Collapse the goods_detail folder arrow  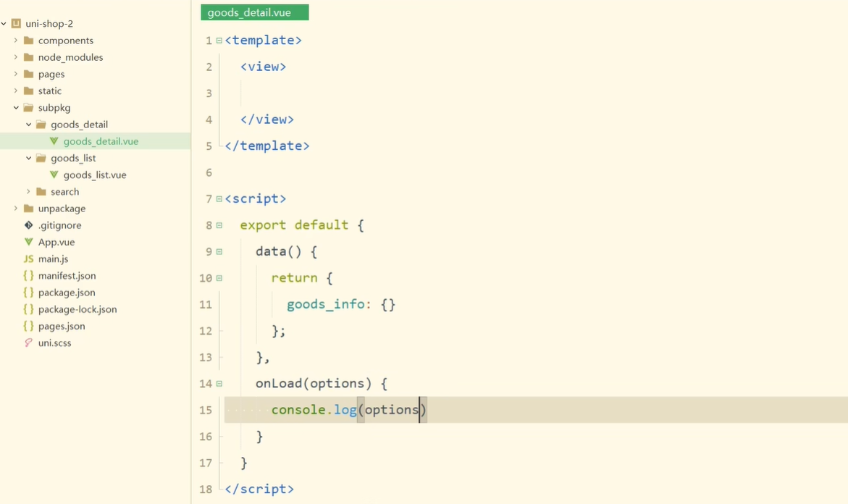[x=29, y=125]
